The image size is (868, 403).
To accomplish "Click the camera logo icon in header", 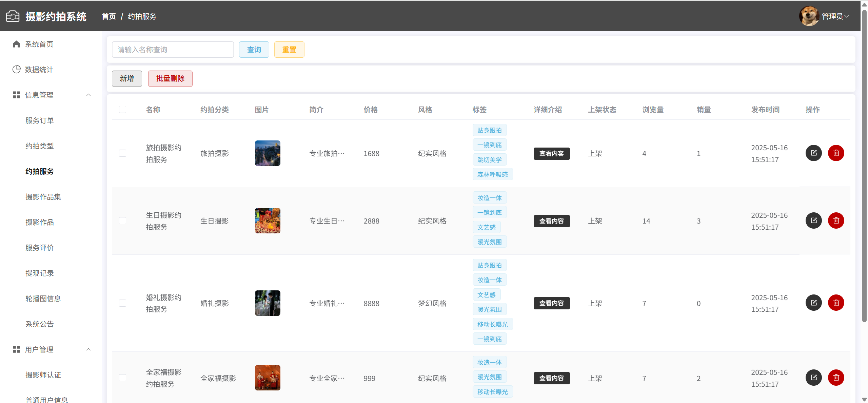I will tap(13, 16).
